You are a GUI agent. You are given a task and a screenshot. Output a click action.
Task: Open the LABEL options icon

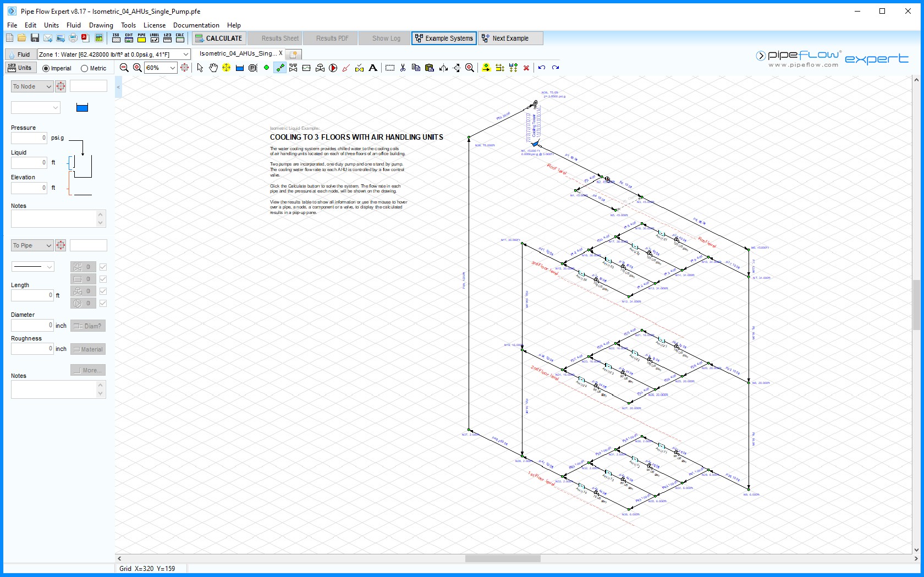(x=155, y=38)
